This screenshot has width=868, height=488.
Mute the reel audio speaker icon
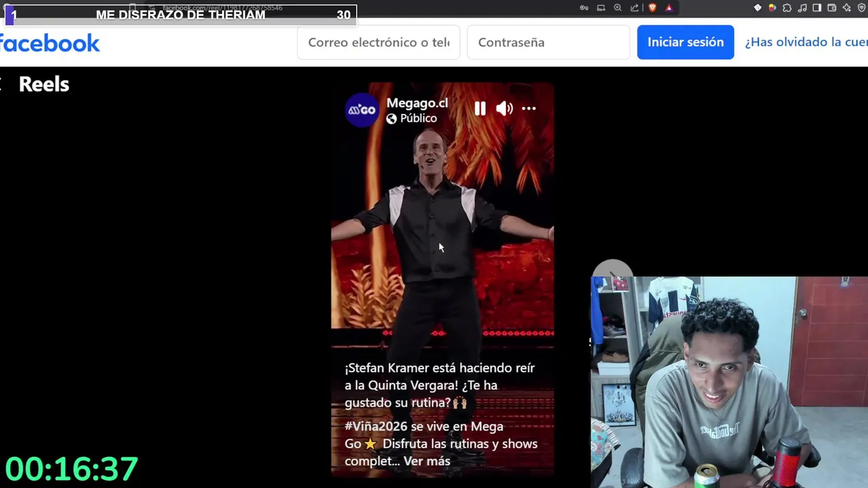(505, 108)
